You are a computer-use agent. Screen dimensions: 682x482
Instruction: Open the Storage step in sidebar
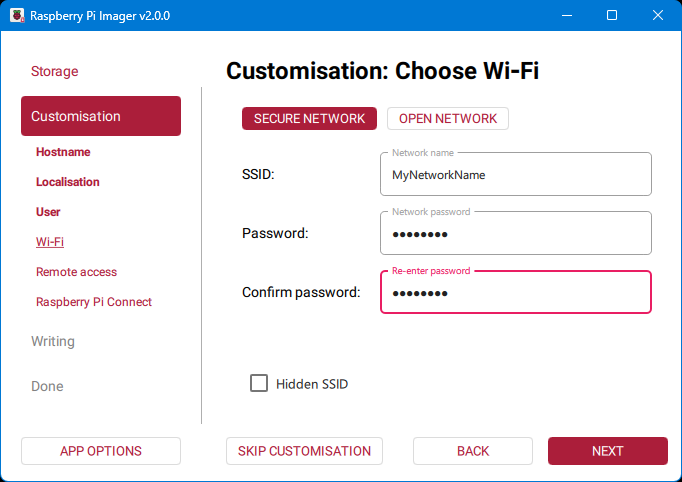(54, 71)
